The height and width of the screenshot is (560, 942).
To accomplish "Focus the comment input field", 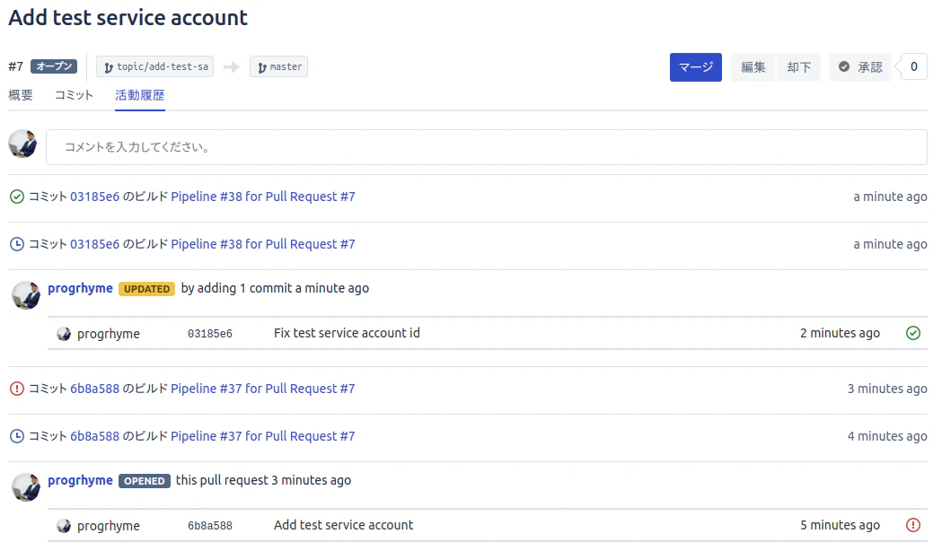I will (x=487, y=147).
